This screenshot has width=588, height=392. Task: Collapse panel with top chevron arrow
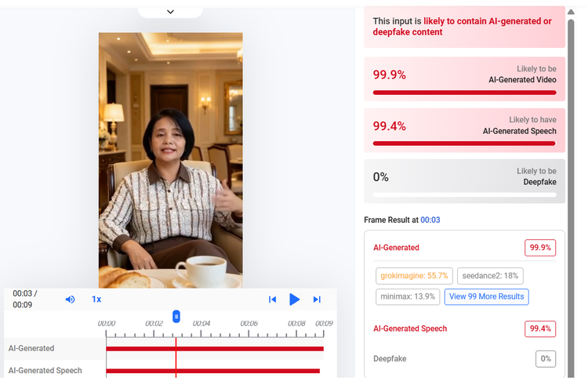point(170,12)
